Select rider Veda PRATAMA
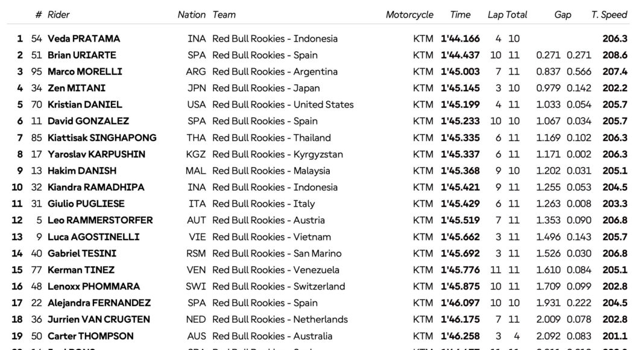This screenshot has width=644, height=350. click(x=84, y=39)
